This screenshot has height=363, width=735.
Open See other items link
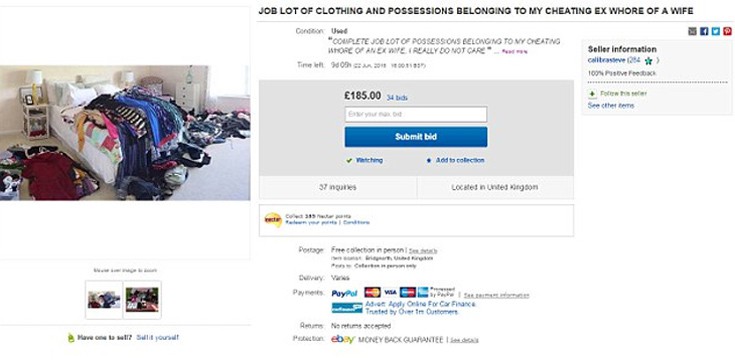coord(611,106)
